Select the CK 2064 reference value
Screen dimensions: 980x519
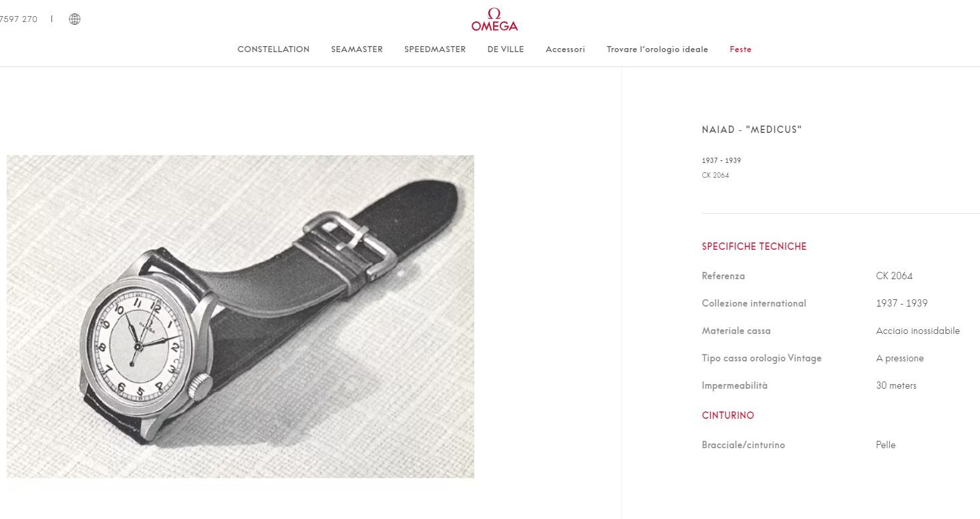pyautogui.click(x=894, y=276)
